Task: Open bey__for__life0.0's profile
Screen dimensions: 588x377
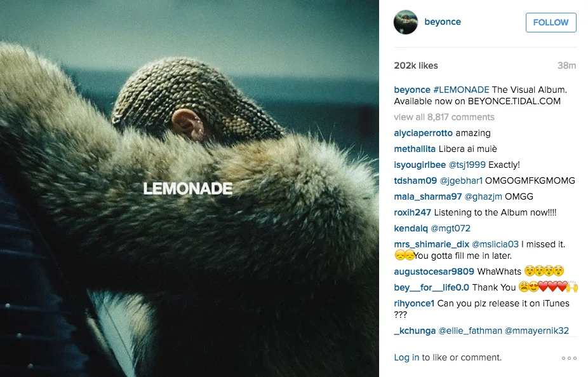Action: coord(432,287)
